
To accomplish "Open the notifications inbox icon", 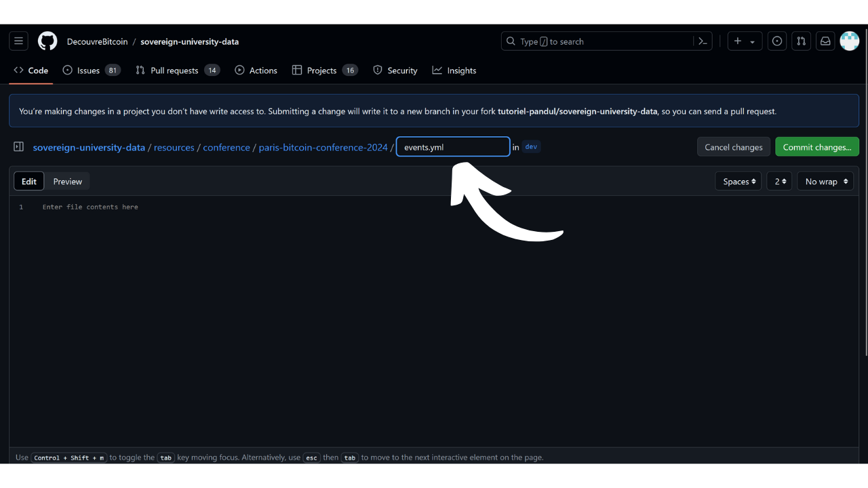I will [x=825, y=41].
